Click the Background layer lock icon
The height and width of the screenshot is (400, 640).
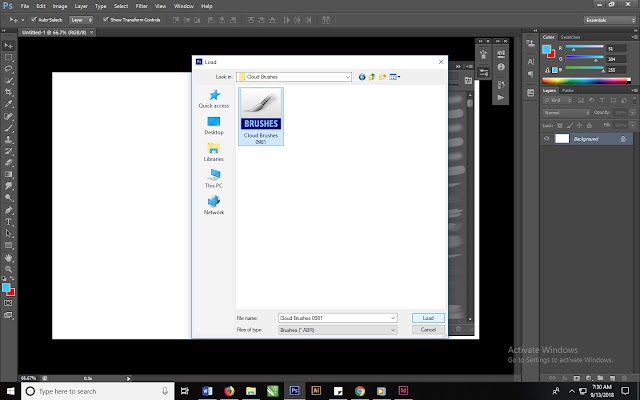coord(623,139)
